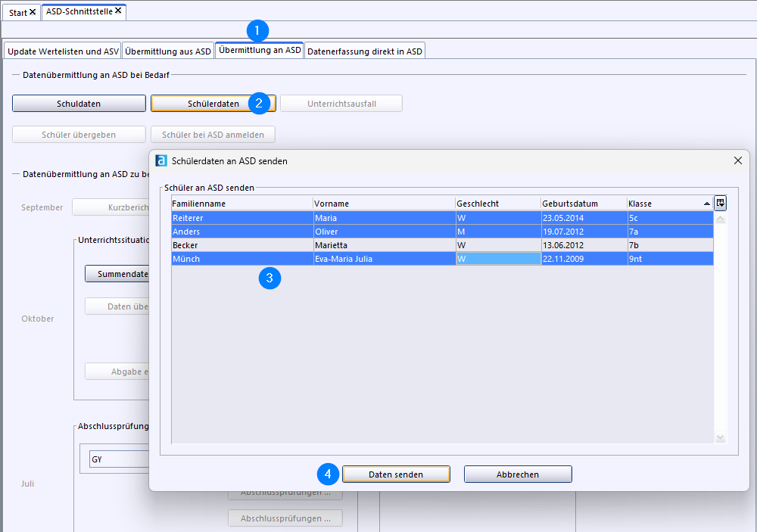
Task: Click birthdate 19.07.2012
Action: [x=563, y=232]
